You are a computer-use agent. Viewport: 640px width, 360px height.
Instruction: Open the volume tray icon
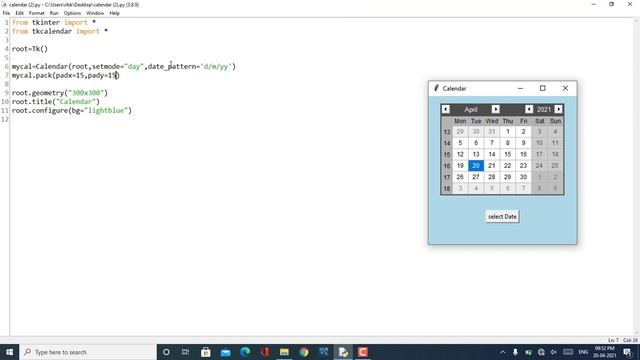coord(554,352)
